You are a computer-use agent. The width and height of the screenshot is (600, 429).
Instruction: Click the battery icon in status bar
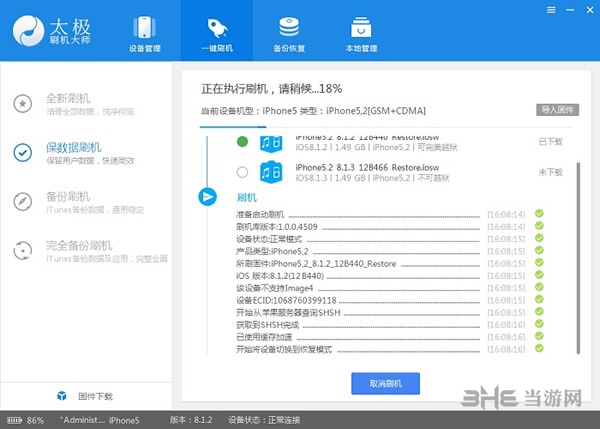point(15,420)
